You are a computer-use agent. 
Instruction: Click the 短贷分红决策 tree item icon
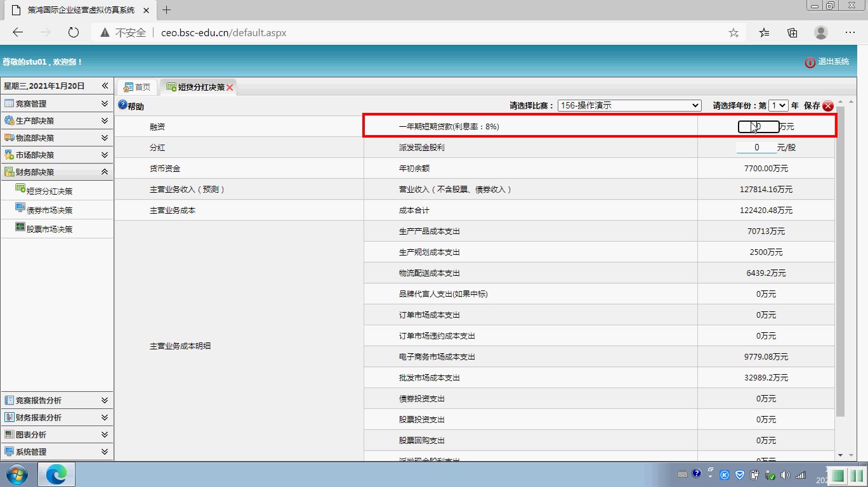[20, 189]
